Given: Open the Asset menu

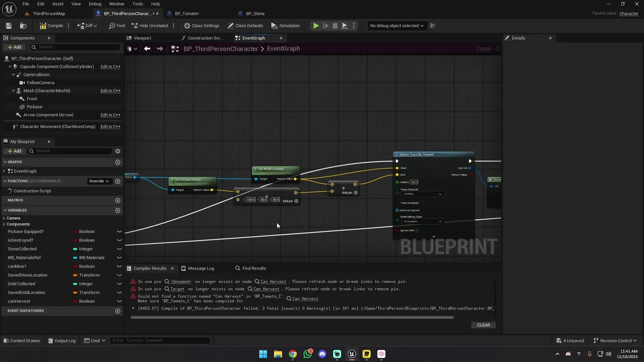Looking at the screenshot, I should click(x=58, y=4).
